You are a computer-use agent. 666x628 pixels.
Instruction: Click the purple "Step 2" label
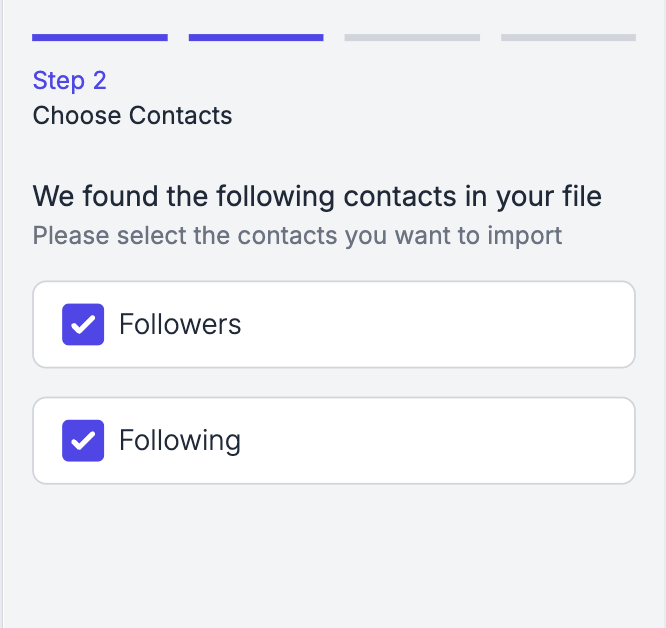click(69, 80)
